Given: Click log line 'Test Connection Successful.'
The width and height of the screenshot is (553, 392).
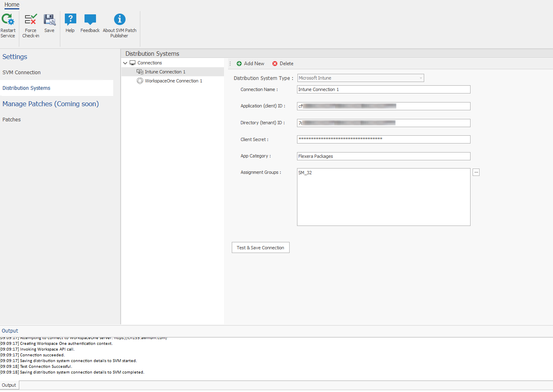Looking at the screenshot, I should 46,367.
